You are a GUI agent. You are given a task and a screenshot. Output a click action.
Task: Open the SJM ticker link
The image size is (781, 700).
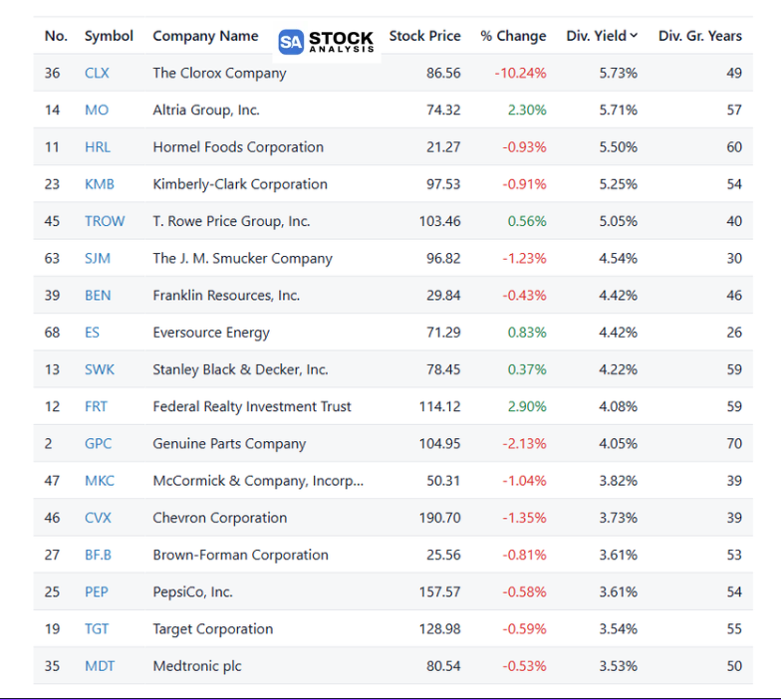(98, 259)
